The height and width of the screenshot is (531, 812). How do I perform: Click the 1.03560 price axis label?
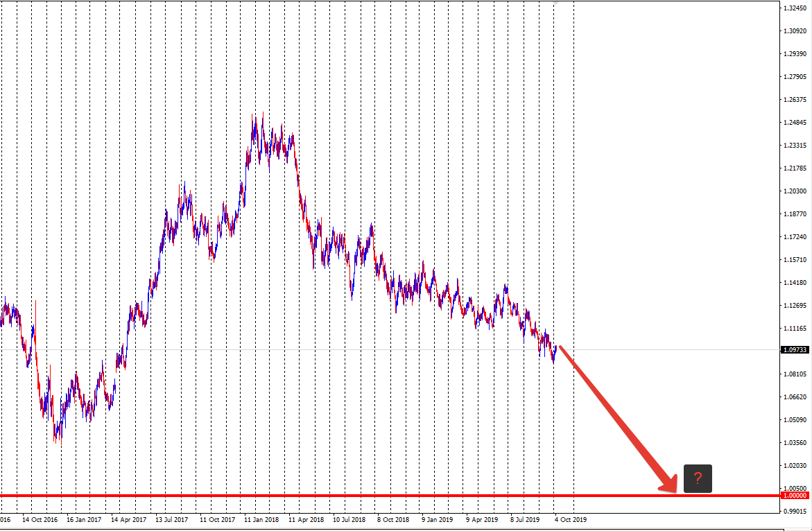(795, 442)
